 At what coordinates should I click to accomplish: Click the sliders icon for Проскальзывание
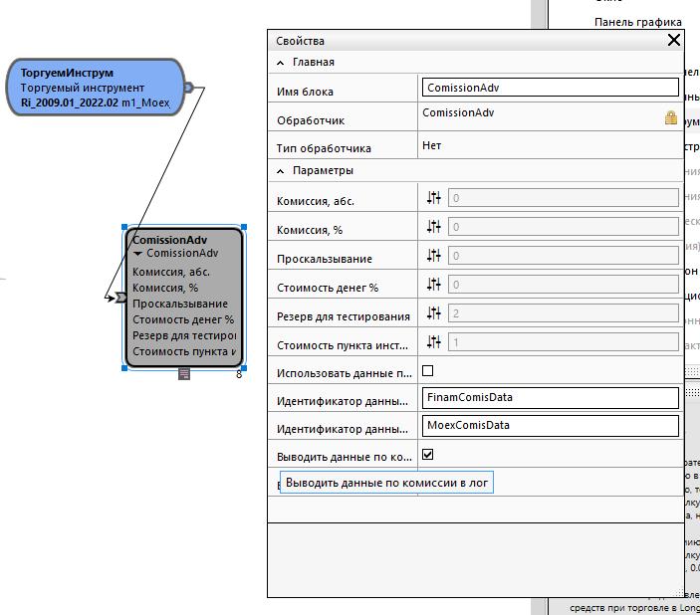(x=433, y=256)
